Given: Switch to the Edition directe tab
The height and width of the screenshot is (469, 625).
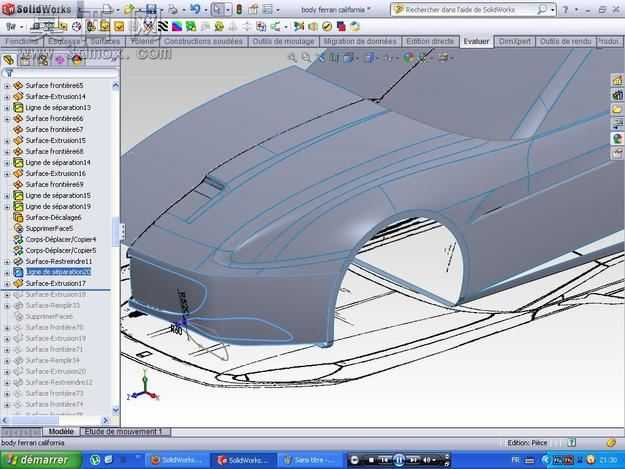Looking at the screenshot, I should point(430,41).
